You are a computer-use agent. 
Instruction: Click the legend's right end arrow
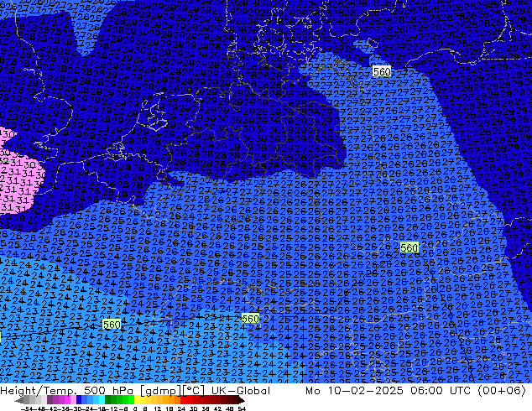(242, 399)
